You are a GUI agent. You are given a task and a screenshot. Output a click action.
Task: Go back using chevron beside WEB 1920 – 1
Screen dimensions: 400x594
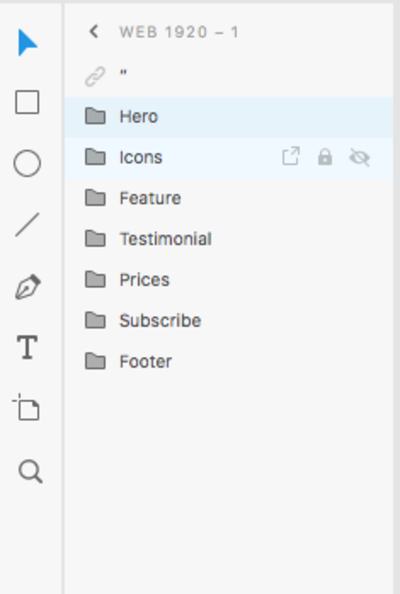[x=94, y=31]
